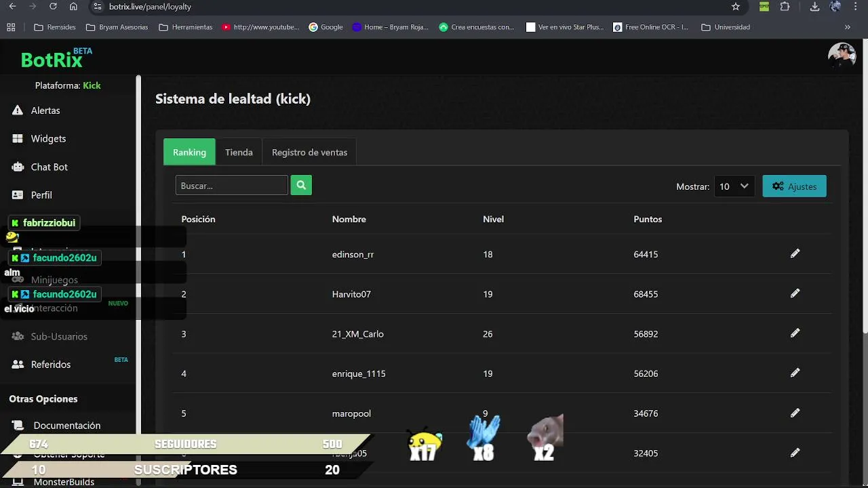
Task: Select the level value 26
Action: [488, 333]
